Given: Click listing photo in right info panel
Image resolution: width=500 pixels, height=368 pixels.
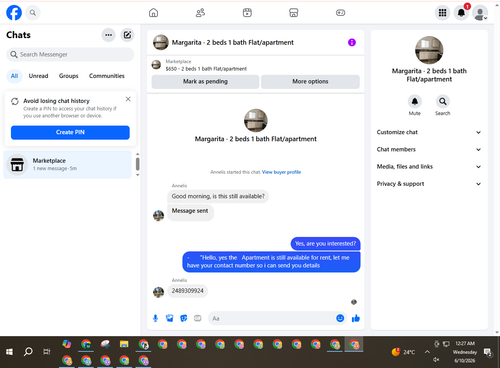Looking at the screenshot, I should click(429, 50).
